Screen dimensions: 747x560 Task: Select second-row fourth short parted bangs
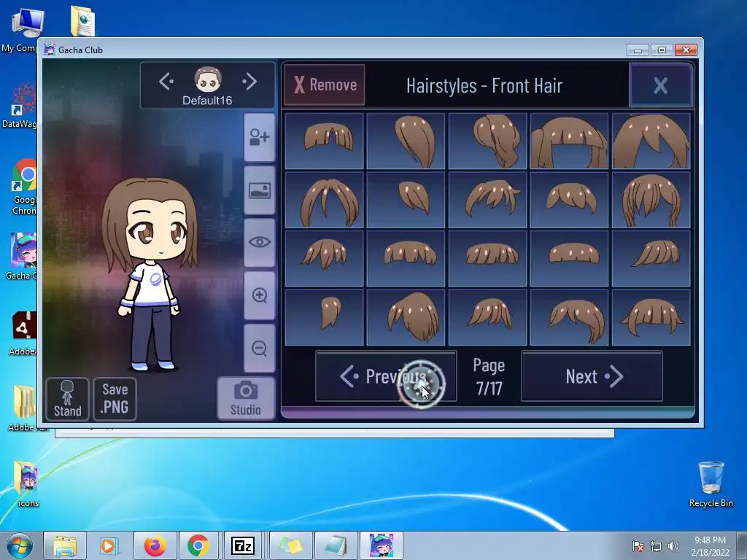[x=569, y=200]
